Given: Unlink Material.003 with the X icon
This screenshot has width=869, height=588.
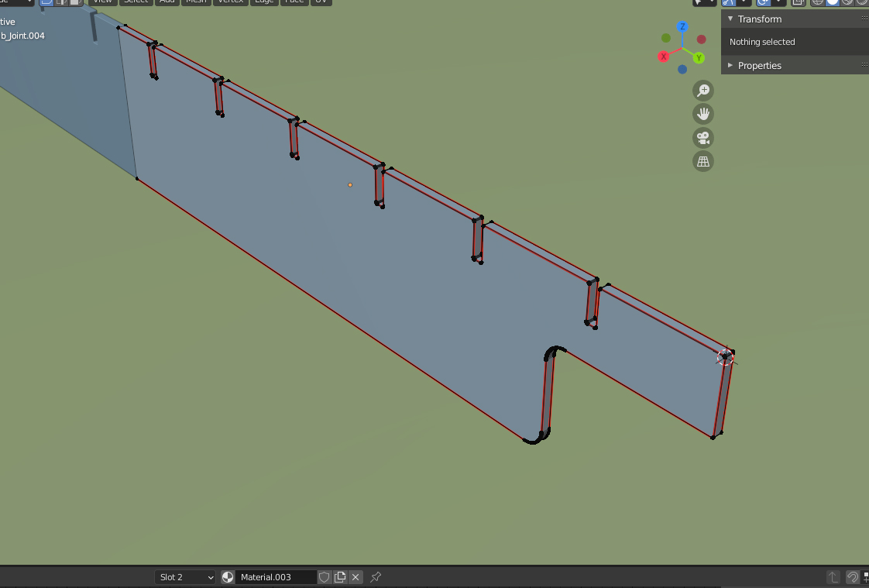Looking at the screenshot, I should [x=355, y=577].
